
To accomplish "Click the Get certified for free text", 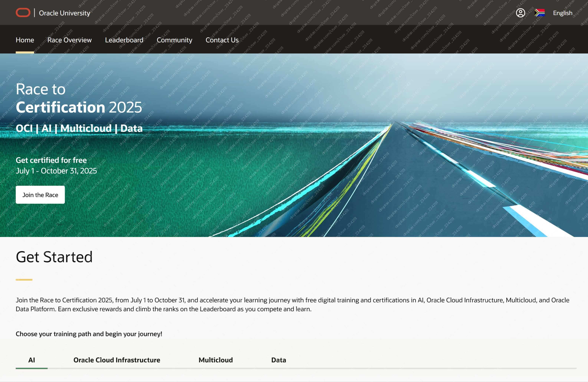I will pos(51,160).
